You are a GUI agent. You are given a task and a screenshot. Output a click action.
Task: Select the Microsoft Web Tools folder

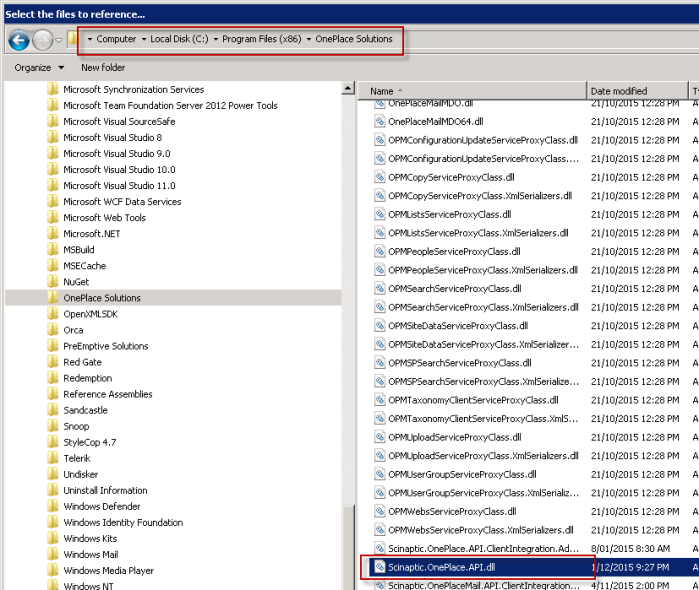tap(104, 218)
